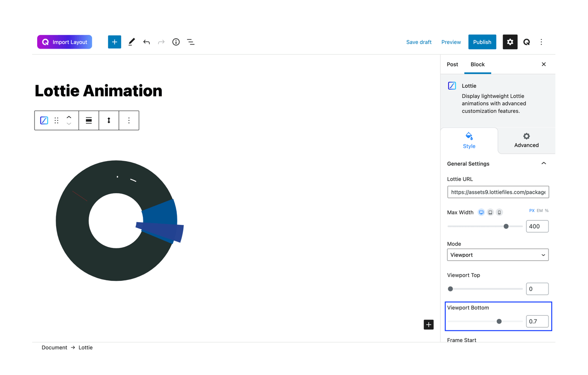Click Save draft
Image resolution: width=588 pixels, height=375 pixels.
click(x=419, y=42)
